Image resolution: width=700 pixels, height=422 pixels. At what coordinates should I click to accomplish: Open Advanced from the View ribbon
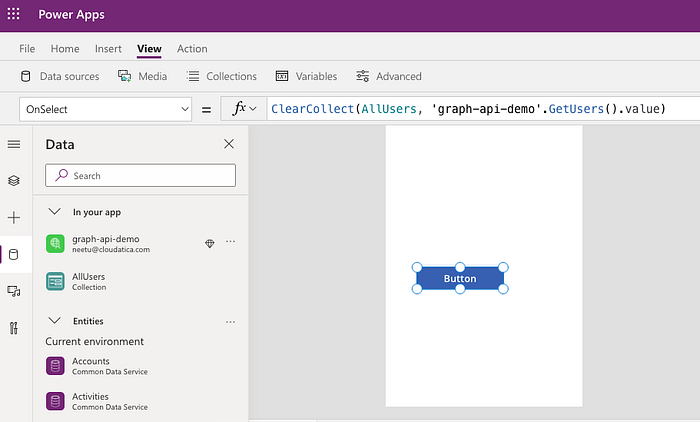[x=399, y=76]
